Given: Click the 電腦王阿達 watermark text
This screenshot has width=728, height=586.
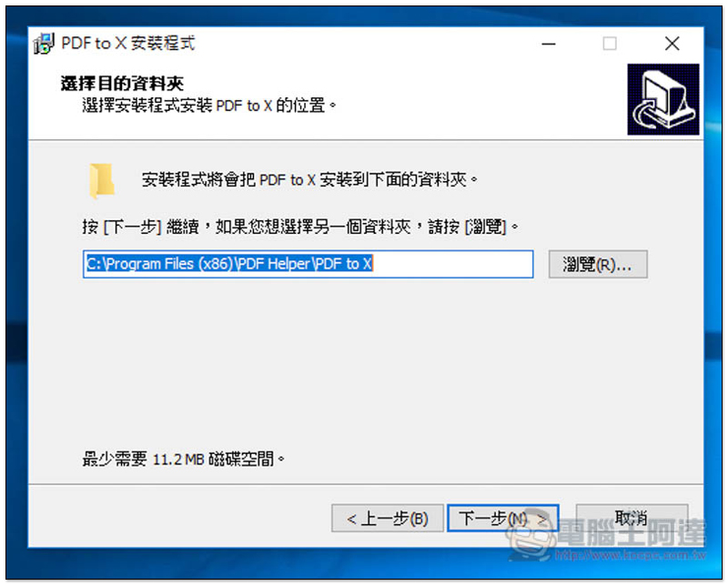Looking at the screenshot, I should [x=631, y=533].
